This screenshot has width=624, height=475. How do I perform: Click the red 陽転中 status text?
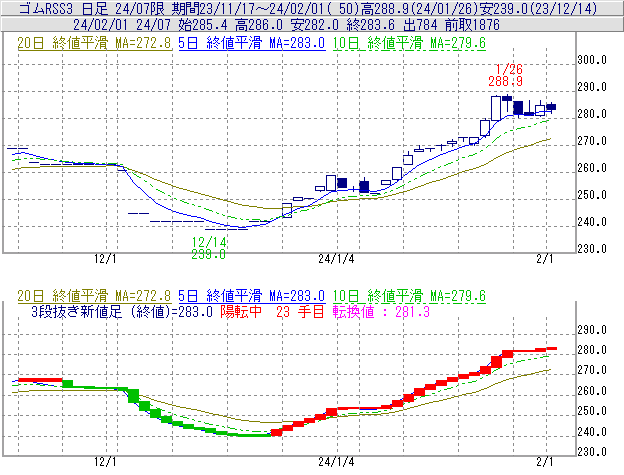coord(241,311)
